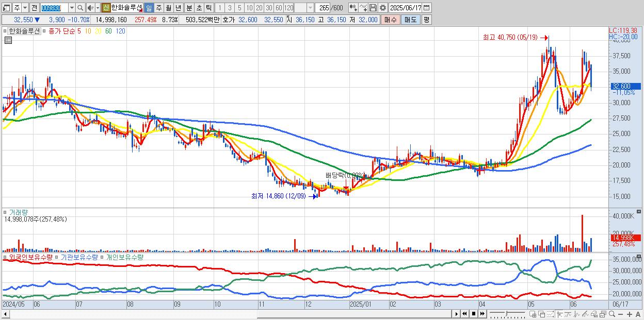Open the interval dropdown after 120
The width and height of the screenshot is (644, 320).
[311, 8]
